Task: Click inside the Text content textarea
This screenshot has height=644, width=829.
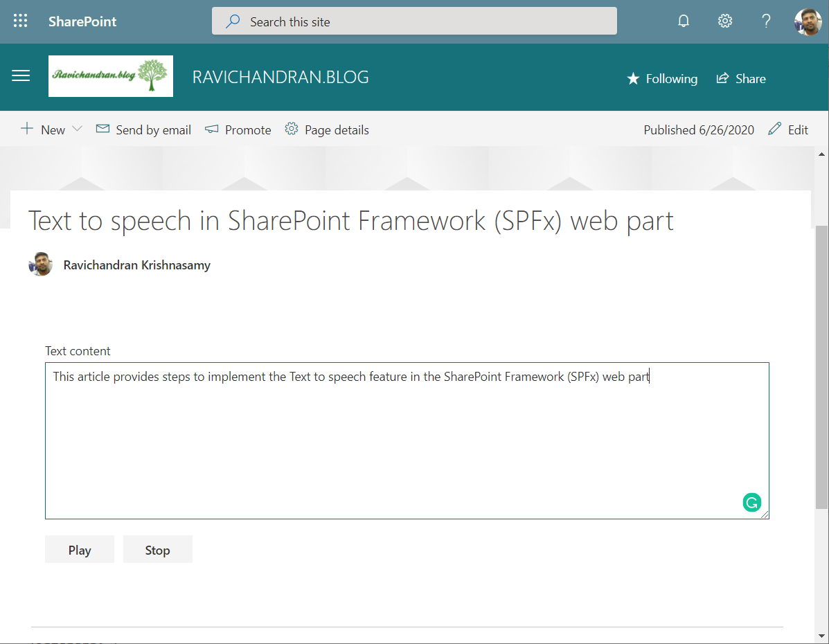Action: 407,443
